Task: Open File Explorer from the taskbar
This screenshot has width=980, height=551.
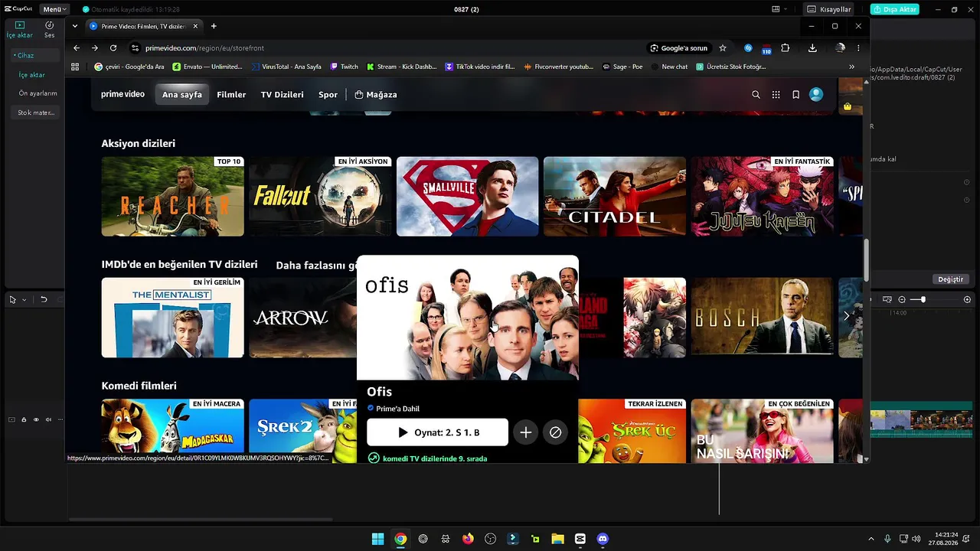Action: coord(557,539)
